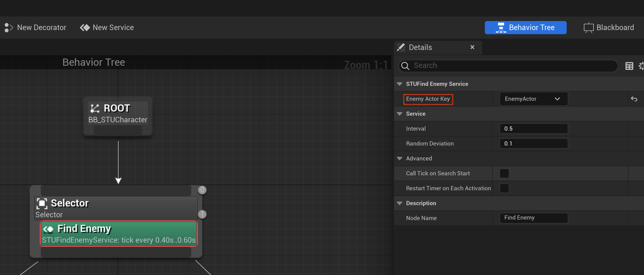Close the Details panel tab

[472, 47]
